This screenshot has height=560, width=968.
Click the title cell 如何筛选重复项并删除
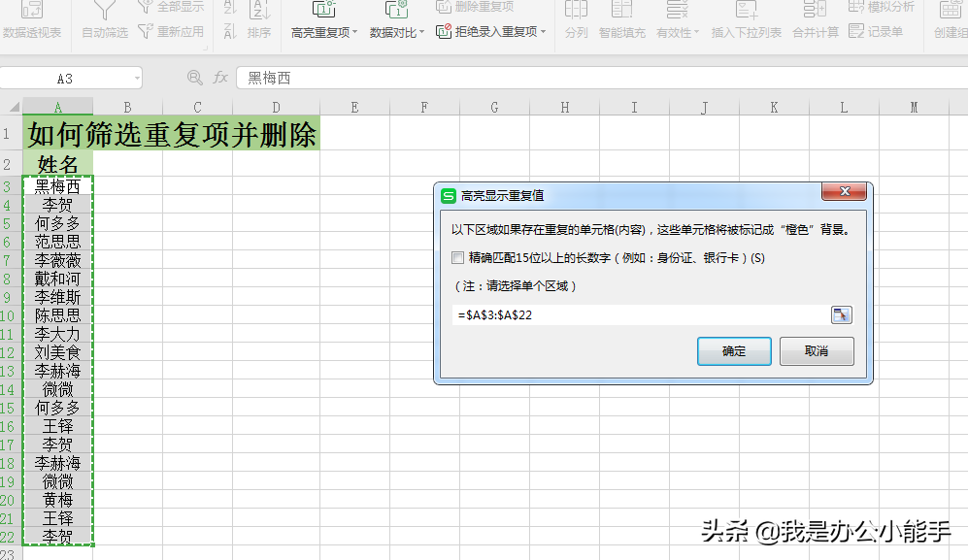[x=172, y=133]
